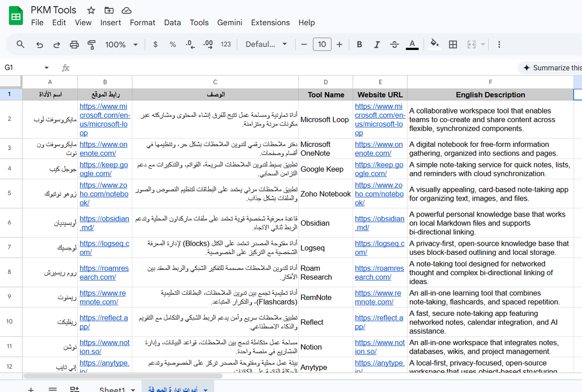
Task: Open the View menu
Action: [x=83, y=22]
